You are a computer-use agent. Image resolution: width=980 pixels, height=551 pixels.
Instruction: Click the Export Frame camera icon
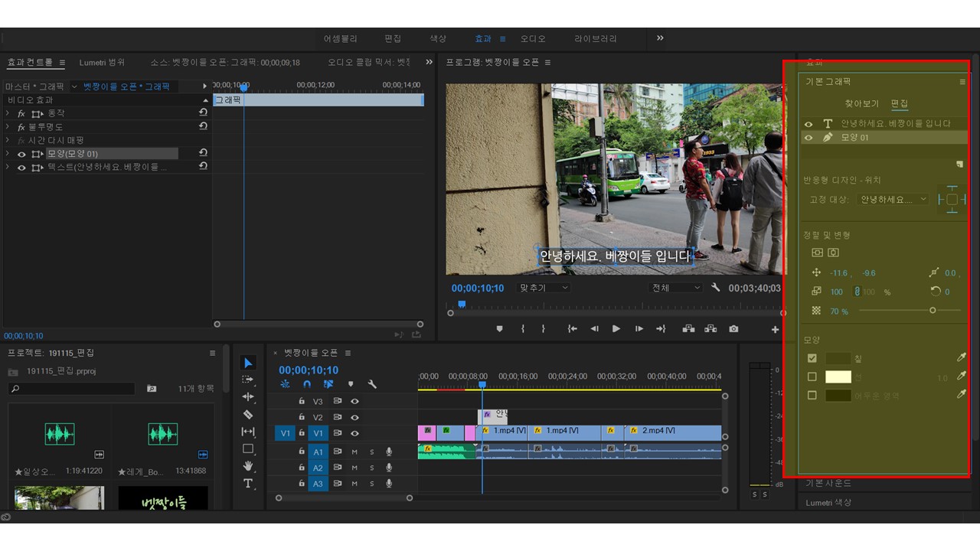(x=733, y=329)
